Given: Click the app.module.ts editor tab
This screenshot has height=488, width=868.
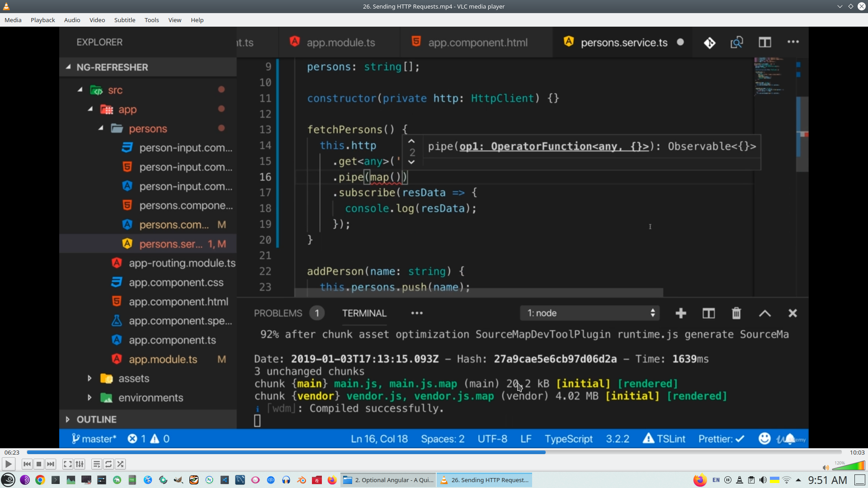Looking at the screenshot, I should [x=340, y=42].
